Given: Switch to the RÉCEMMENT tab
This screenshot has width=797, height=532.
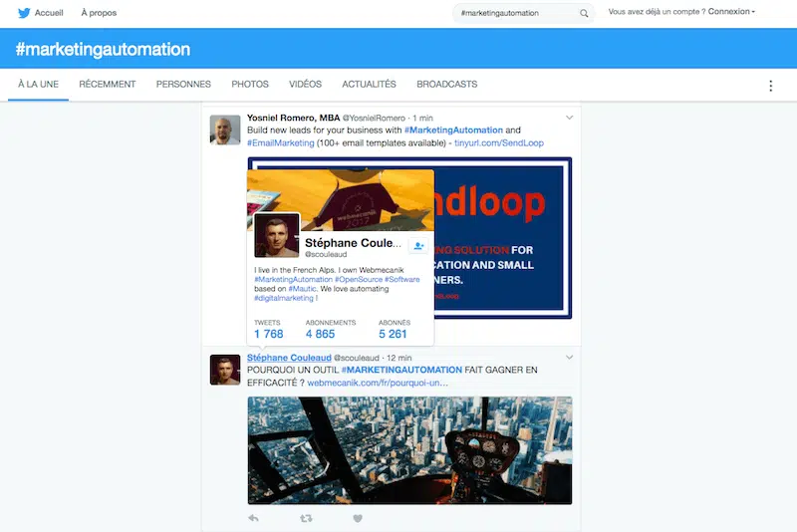Looking at the screenshot, I should point(108,84).
